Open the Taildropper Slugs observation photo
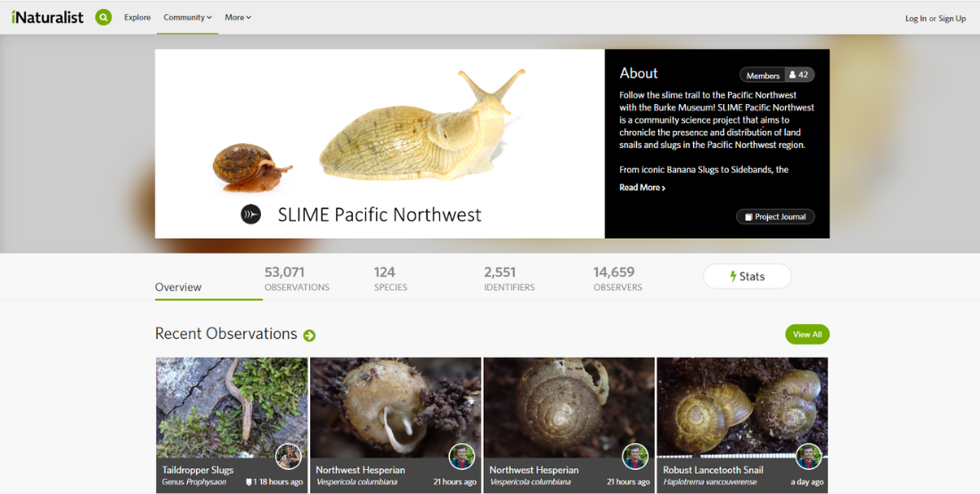 pyautogui.click(x=232, y=407)
